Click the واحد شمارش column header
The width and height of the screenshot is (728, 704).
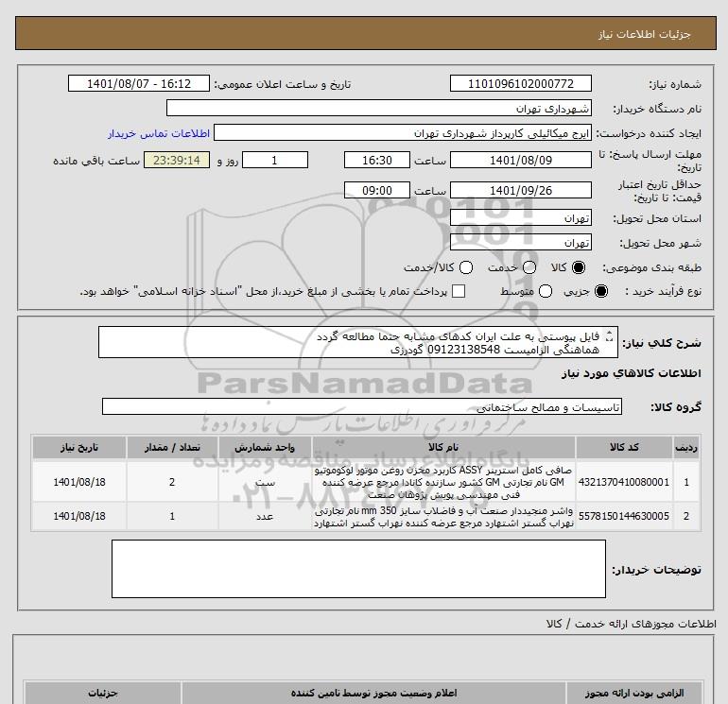tap(265, 447)
